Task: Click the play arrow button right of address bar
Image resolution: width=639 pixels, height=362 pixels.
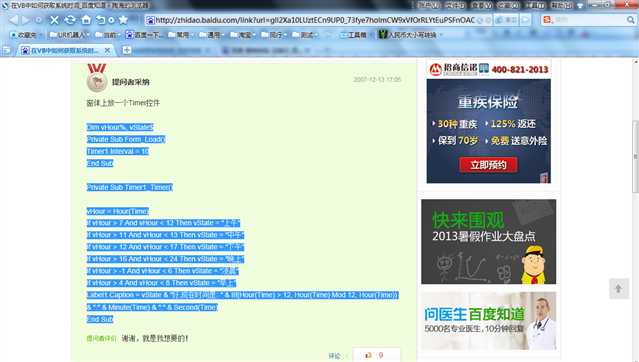Action: click(x=525, y=20)
